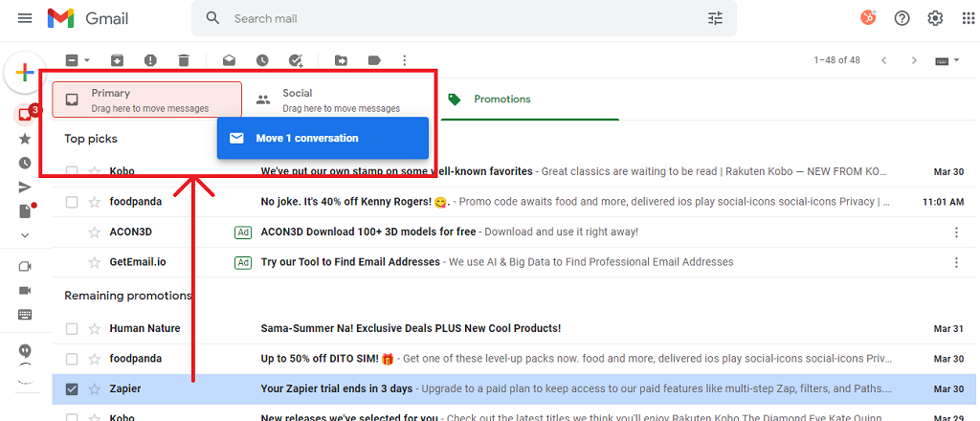Click the outlined video camera Meet icon
980x421 pixels.
[25, 266]
